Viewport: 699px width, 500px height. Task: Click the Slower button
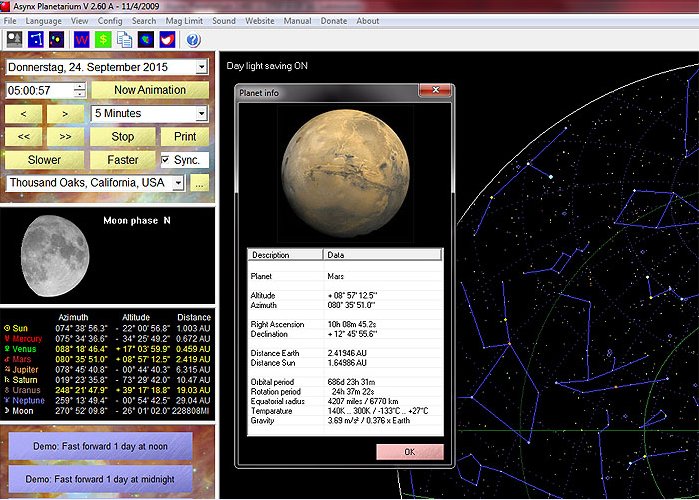coord(44,160)
